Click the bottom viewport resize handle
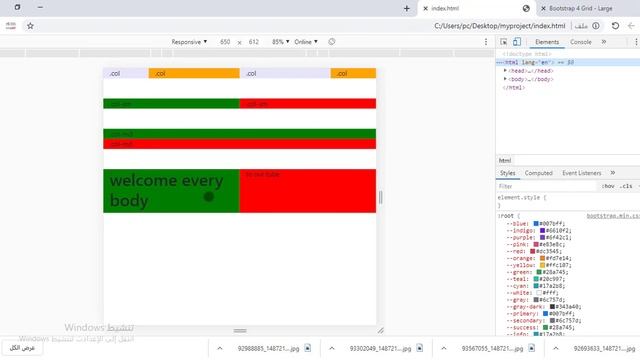The width and height of the screenshot is (640, 360). tap(240, 331)
